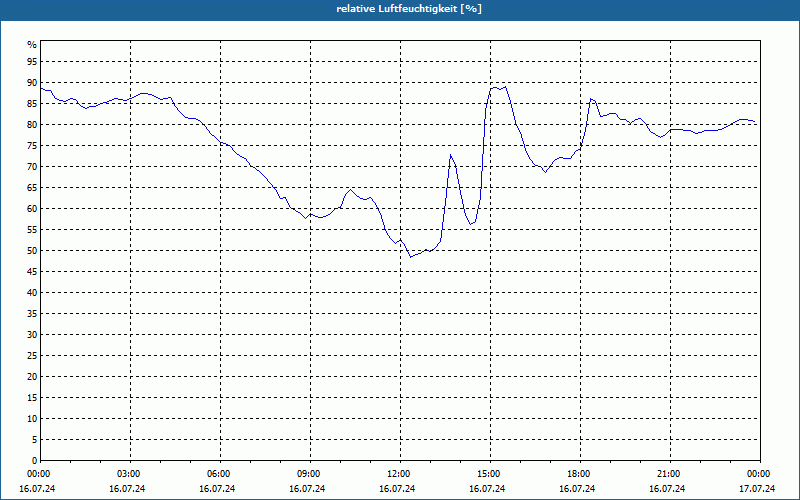Click the 16.07.24 date under 06:00

(217, 489)
